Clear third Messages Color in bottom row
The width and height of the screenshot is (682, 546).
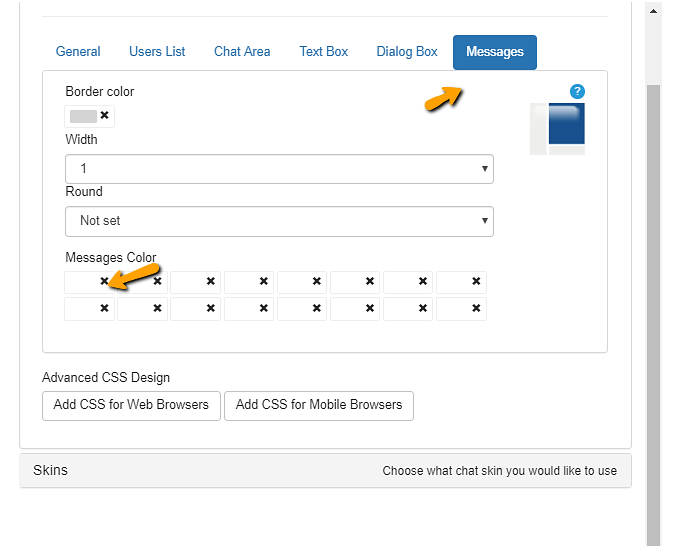point(210,309)
